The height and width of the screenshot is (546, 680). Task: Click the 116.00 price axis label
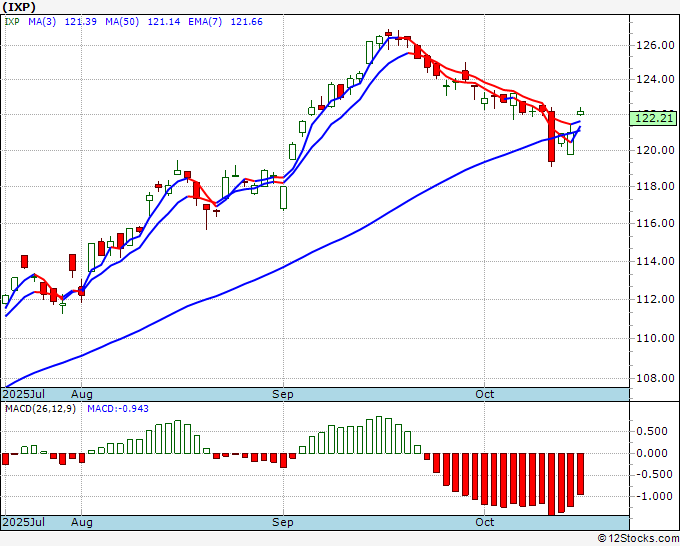[655, 223]
